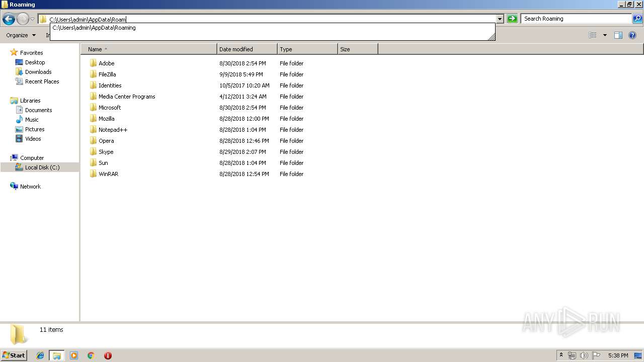Viewport: 644px width, 362px height.
Task: Click Windows Explorer taskbar icon
Action: tap(57, 355)
